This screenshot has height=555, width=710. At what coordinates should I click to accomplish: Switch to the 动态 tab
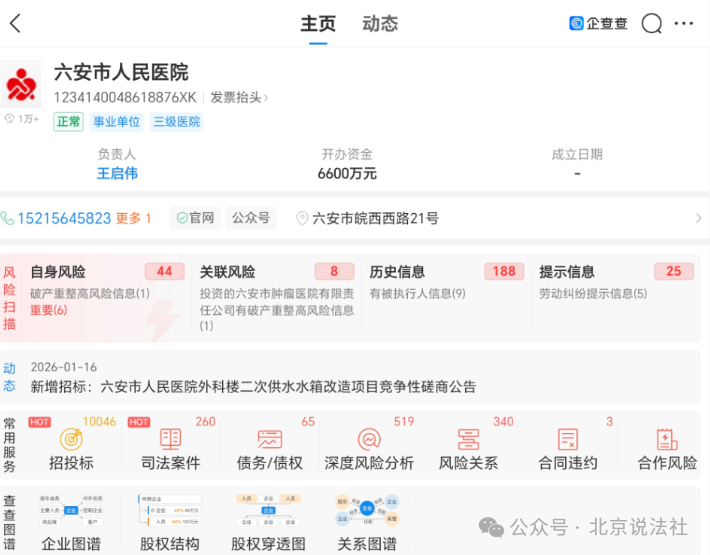click(x=380, y=24)
